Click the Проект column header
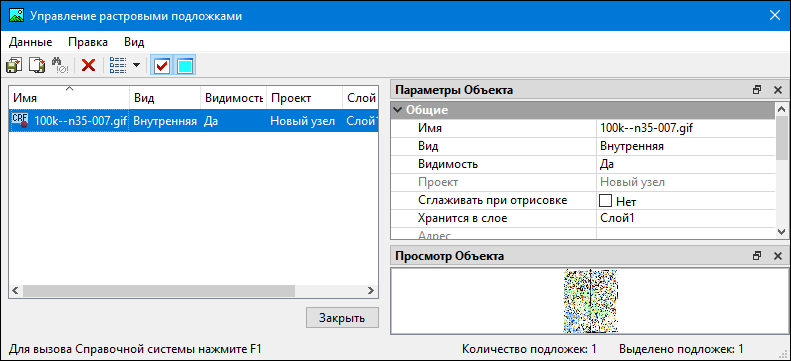The width and height of the screenshot is (791, 361). (305, 97)
